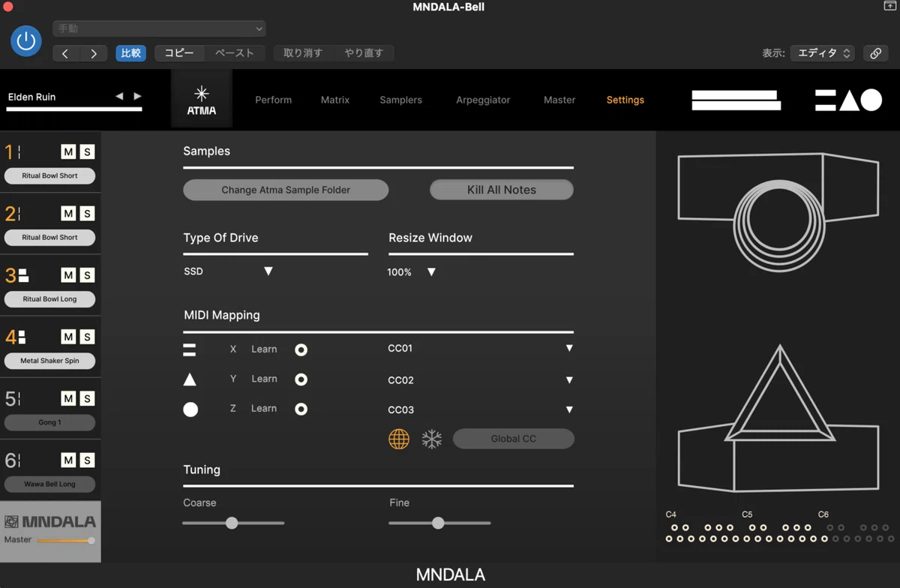
Task: Go to previous preset with left chevron
Action: (65, 53)
